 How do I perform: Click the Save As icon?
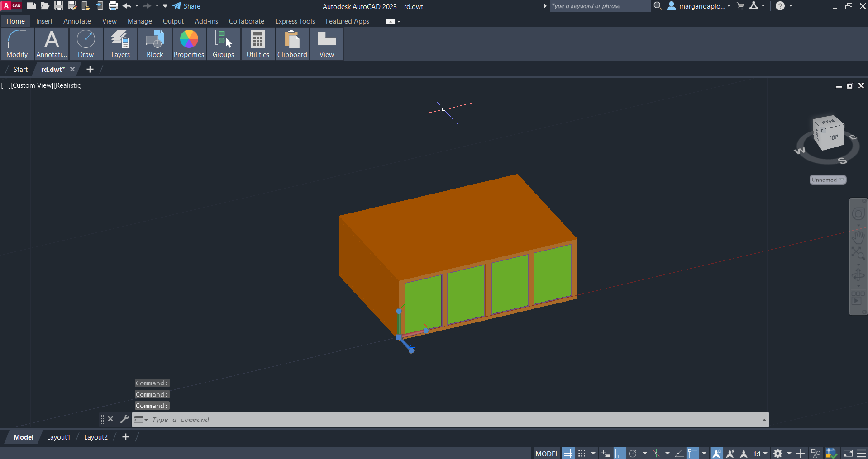click(72, 6)
